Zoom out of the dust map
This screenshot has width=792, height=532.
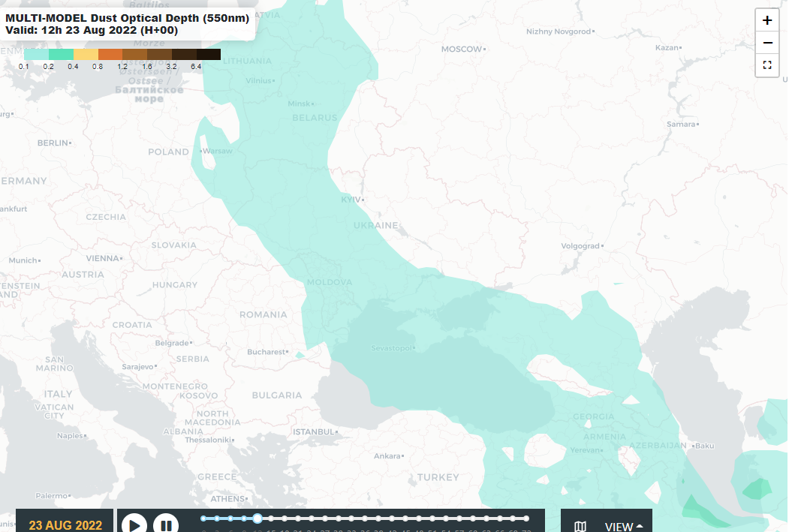tap(767, 43)
